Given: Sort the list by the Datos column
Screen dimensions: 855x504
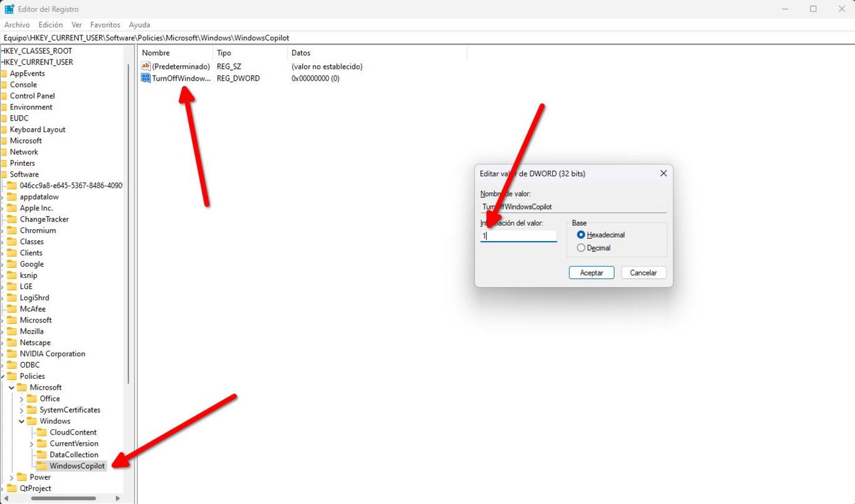Looking at the screenshot, I should click(378, 53).
